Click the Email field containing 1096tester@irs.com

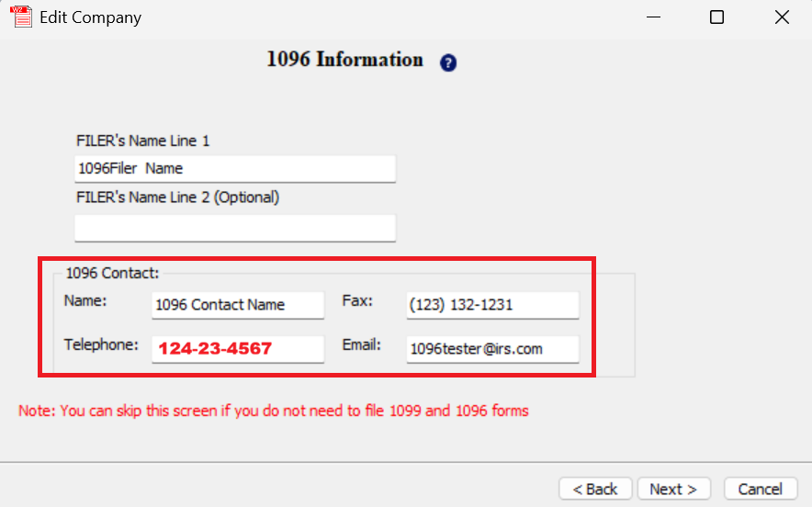[x=492, y=349]
